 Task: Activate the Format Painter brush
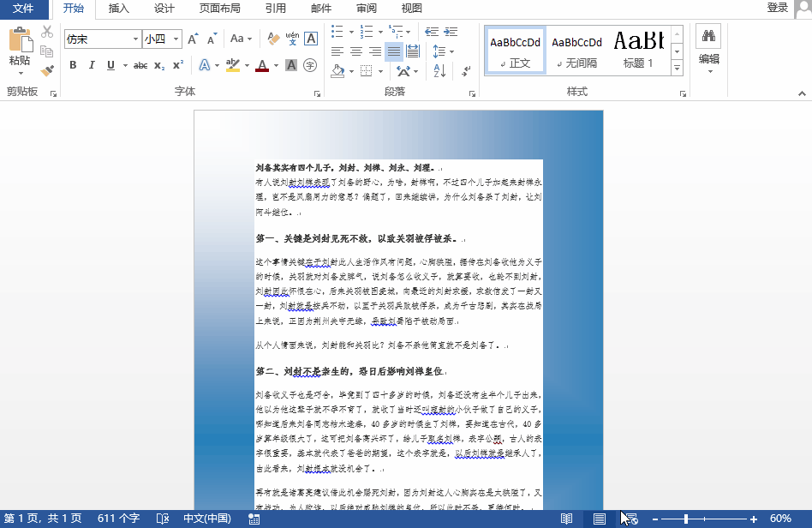coord(47,70)
